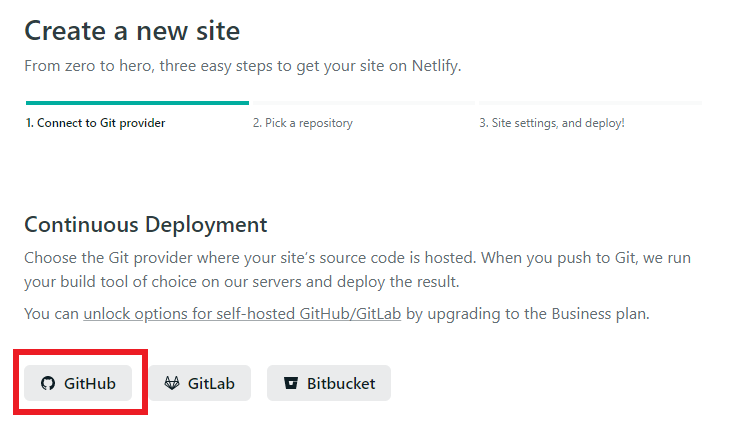The height and width of the screenshot is (437, 732).
Task: Go to step 2 Pick a repository
Action: (x=302, y=123)
